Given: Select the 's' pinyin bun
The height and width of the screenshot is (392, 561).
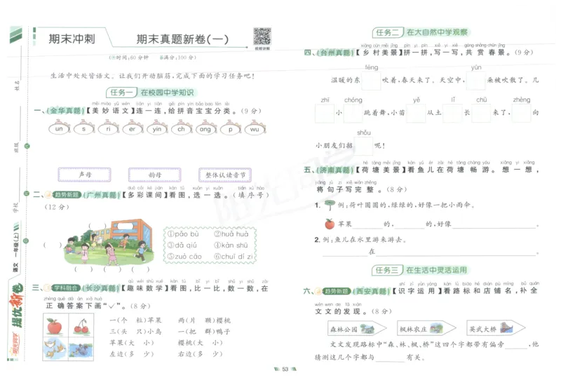Looking at the screenshot, I should [83, 128].
